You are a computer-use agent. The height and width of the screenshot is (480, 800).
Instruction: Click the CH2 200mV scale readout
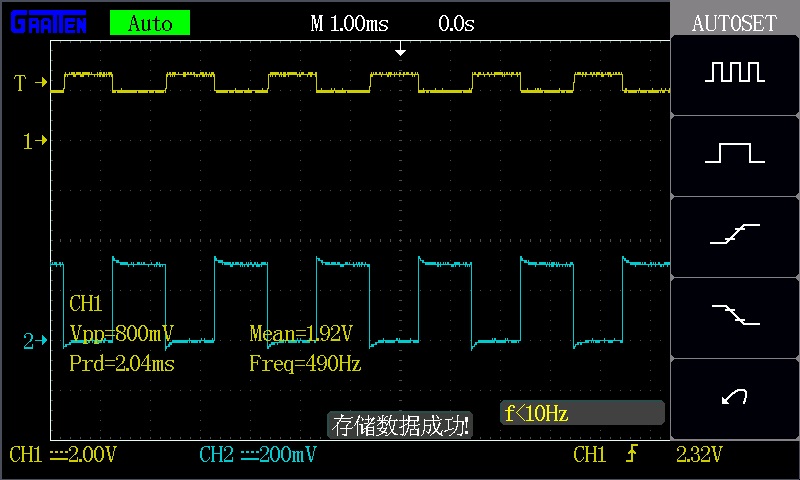[x=258, y=454]
